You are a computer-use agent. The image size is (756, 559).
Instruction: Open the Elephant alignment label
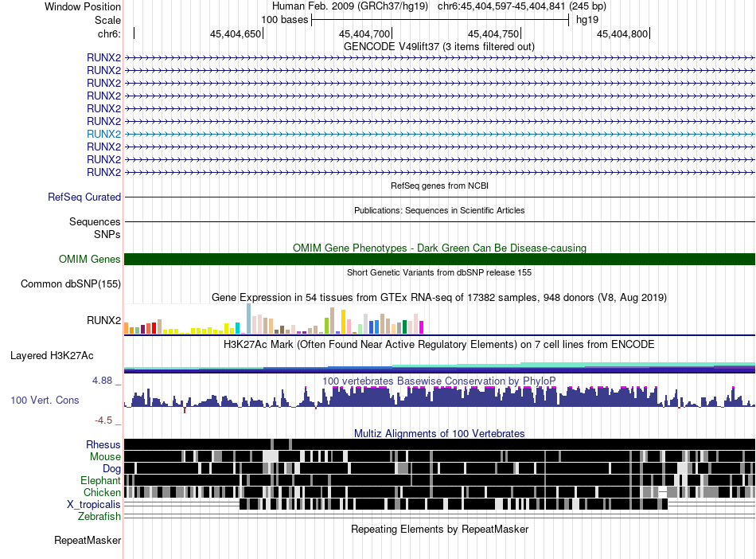pyautogui.click(x=100, y=481)
